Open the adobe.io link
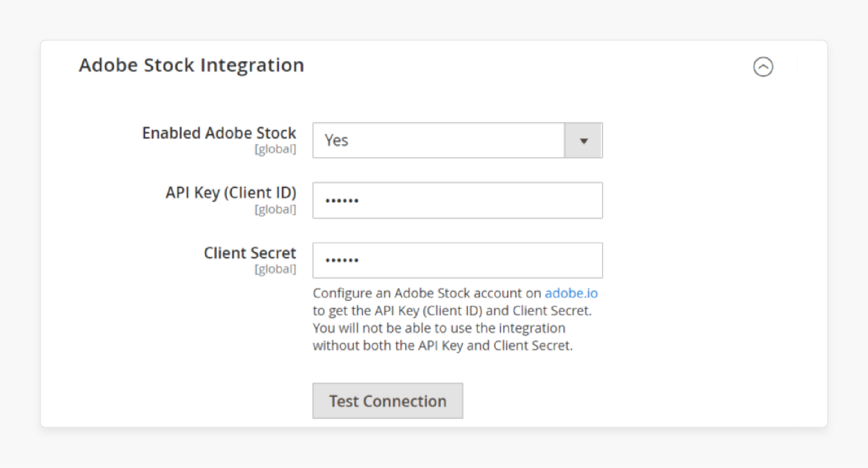This screenshot has height=468, width=868. [x=571, y=293]
